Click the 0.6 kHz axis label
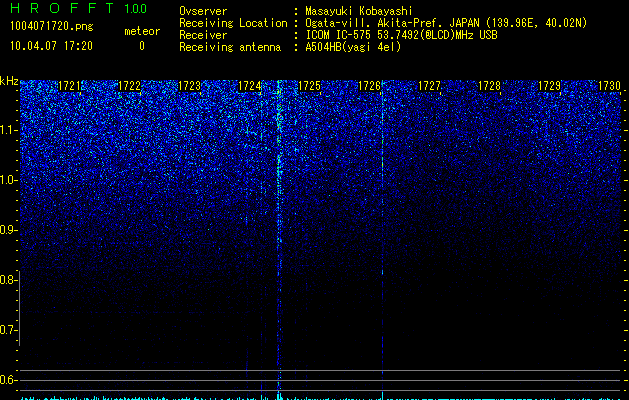Image resolution: width=629 pixels, height=400 pixels. [8, 380]
